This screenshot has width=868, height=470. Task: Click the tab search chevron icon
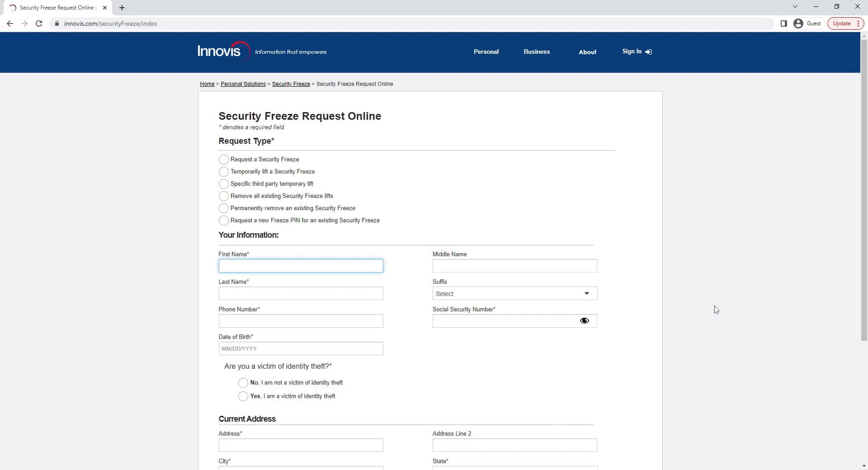coord(795,6)
